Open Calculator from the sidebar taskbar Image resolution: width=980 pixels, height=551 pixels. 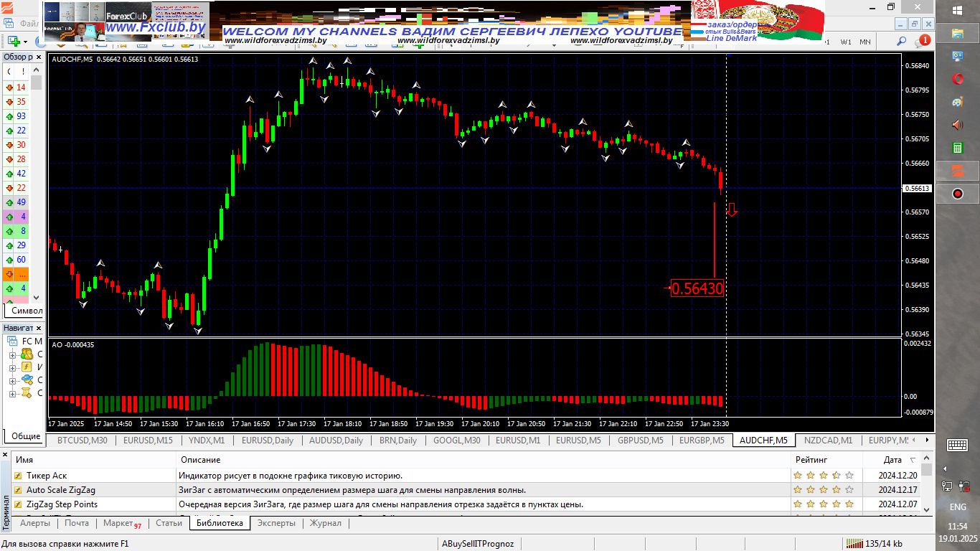957,148
